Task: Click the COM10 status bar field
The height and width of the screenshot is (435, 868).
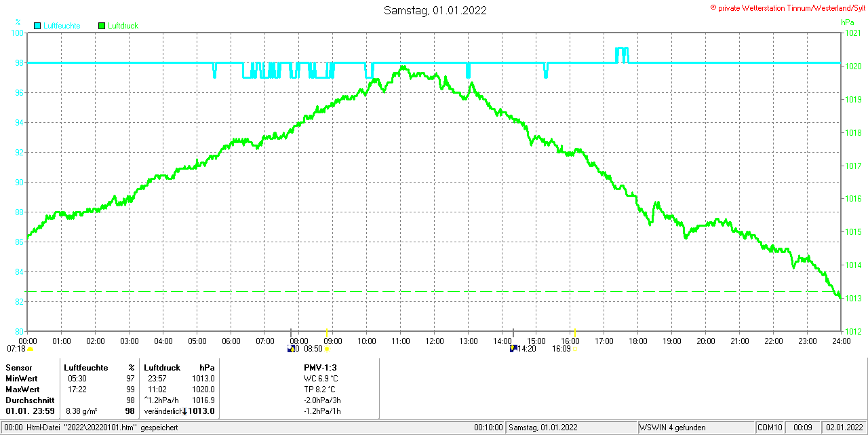Action: [x=770, y=428]
